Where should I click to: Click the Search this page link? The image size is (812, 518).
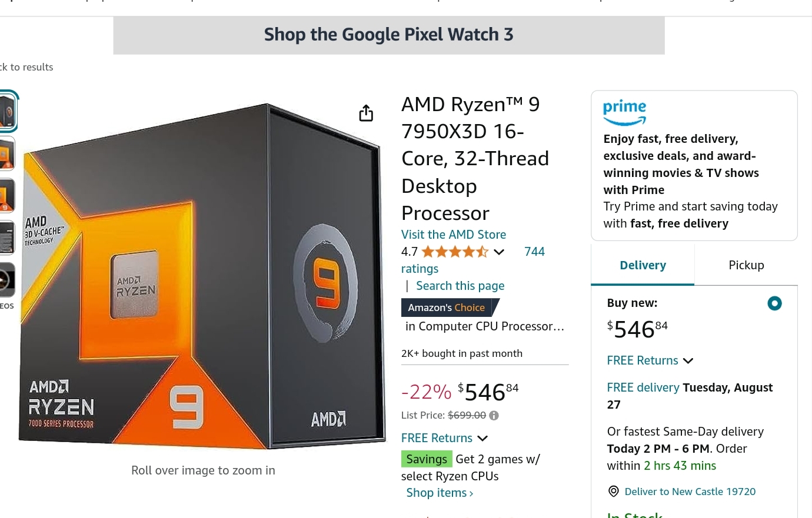click(x=460, y=286)
